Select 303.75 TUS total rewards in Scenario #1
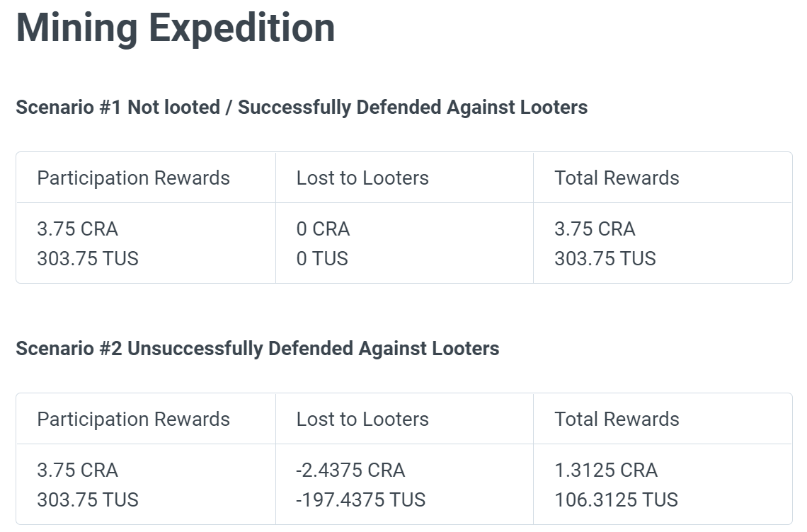This screenshot has width=807, height=532. [x=605, y=258]
